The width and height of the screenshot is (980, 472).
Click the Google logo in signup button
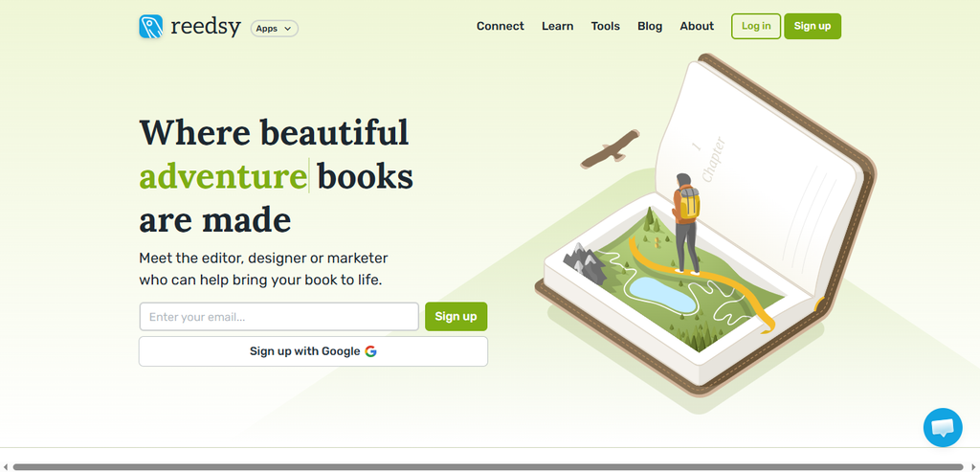(370, 351)
